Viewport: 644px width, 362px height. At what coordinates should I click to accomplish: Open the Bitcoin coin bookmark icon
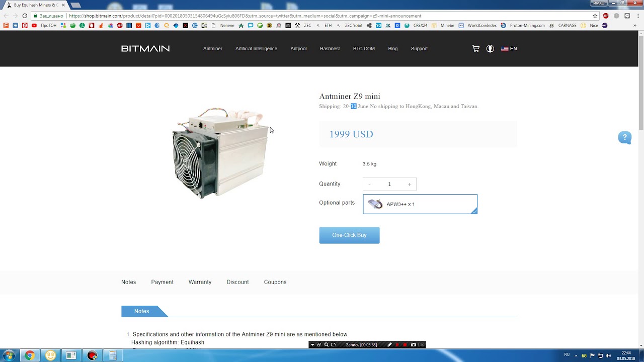tap(269, 25)
